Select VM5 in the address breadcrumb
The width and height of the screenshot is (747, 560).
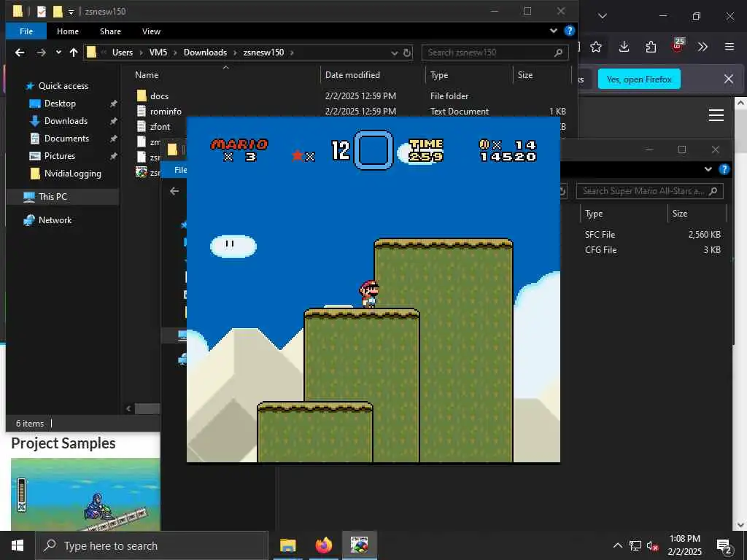tap(158, 52)
